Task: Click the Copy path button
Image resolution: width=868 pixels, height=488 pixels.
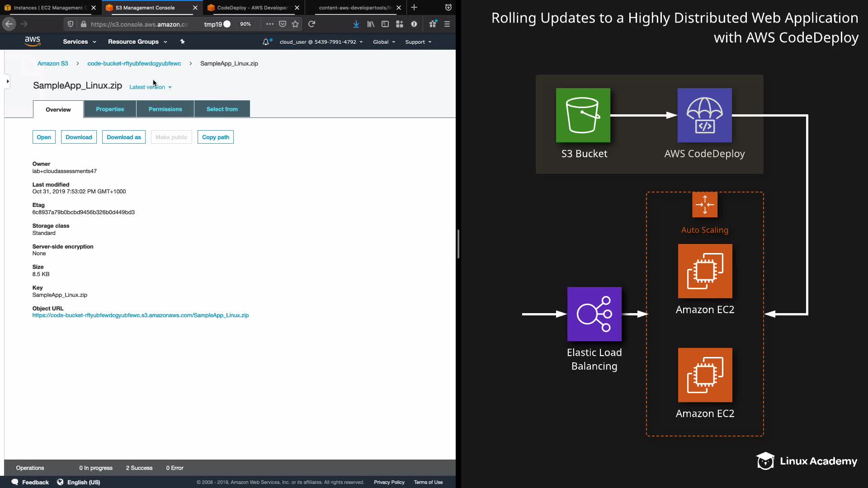Action: [x=215, y=137]
